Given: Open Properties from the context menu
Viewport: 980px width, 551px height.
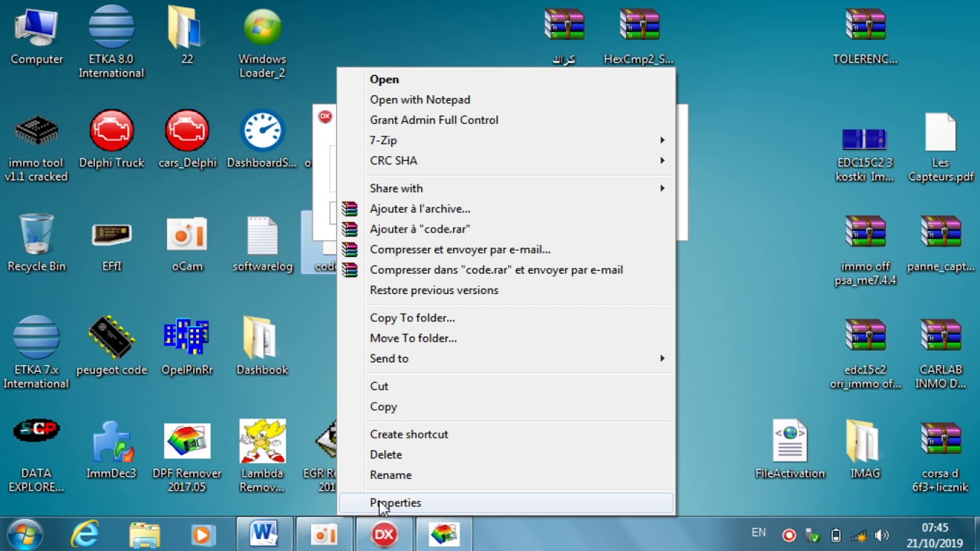Looking at the screenshot, I should [x=506, y=503].
